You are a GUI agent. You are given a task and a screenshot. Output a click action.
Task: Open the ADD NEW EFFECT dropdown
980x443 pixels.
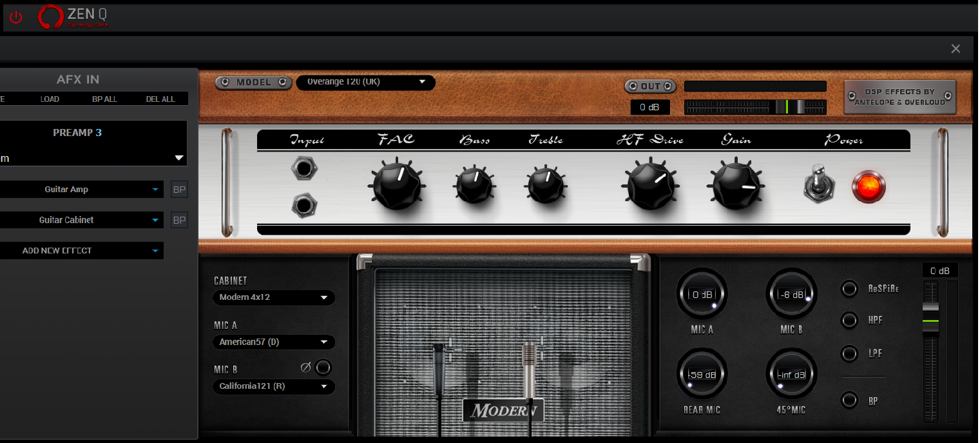pos(81,250)
